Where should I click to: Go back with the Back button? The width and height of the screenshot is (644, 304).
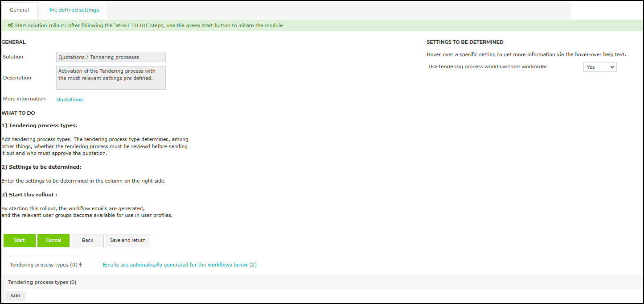tap(88, 241)
